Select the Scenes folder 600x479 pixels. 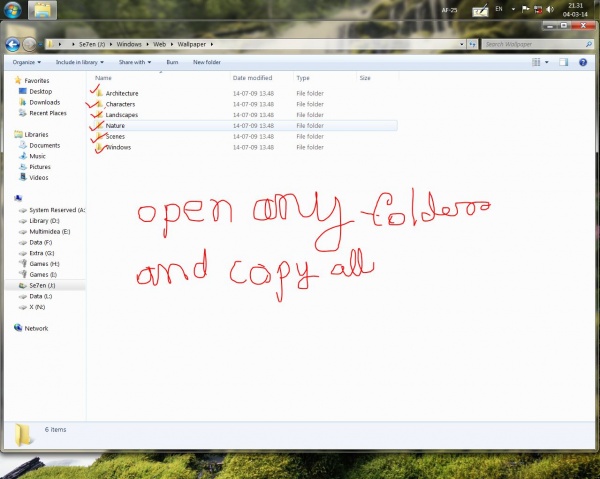click(x=115, y=136)
